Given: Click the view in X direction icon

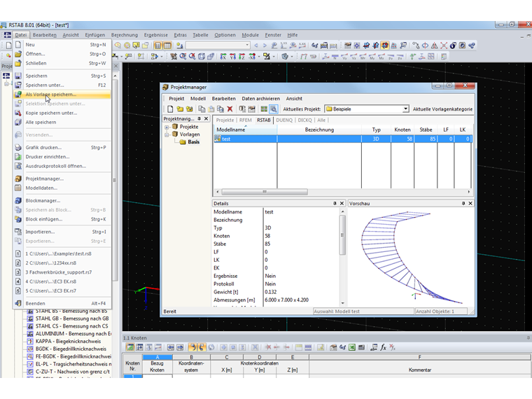Looking at the screenshot, I should (x=223, y=56).
